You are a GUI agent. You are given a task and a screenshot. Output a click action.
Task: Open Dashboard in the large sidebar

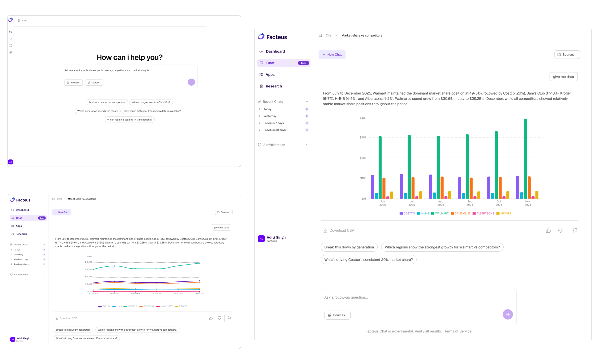pos(275,51)
